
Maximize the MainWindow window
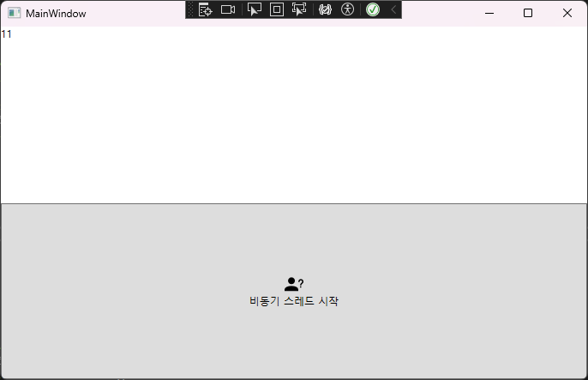pos(528,13)
